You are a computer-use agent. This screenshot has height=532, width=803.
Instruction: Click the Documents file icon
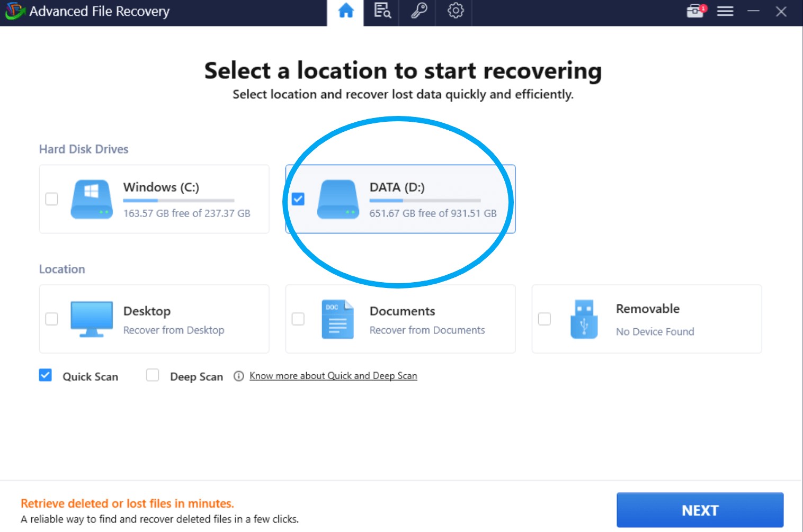337,319
